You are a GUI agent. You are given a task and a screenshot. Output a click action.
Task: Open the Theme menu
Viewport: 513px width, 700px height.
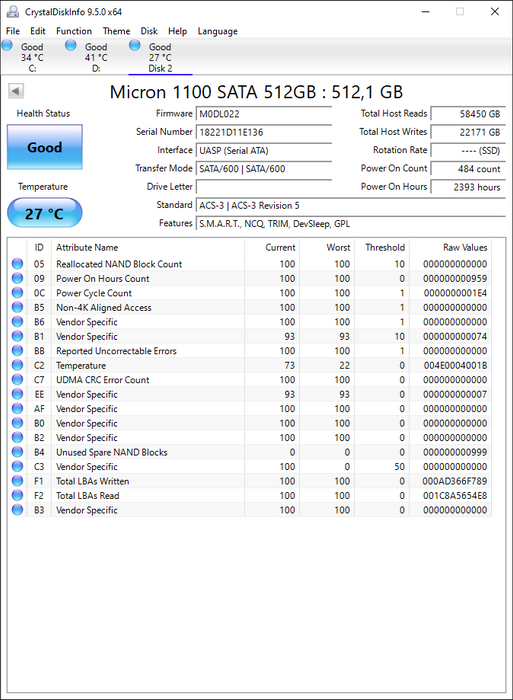point(117,31)
